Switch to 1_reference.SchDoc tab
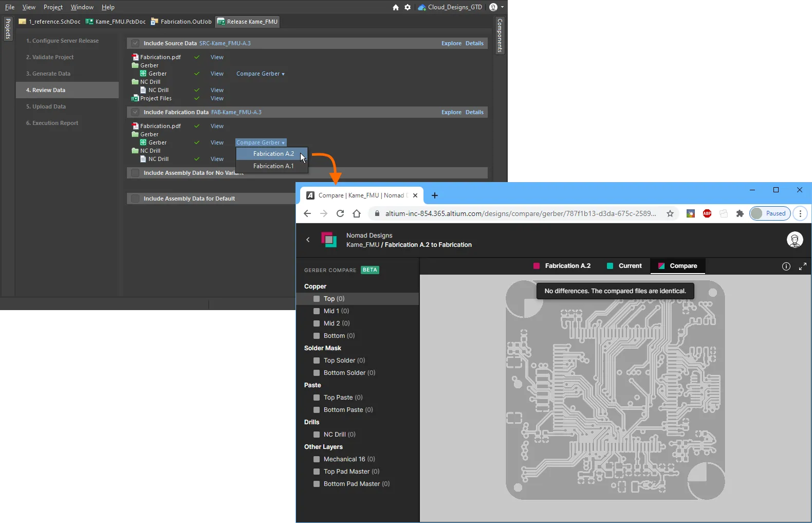The image size is (812, 523). 50,22
